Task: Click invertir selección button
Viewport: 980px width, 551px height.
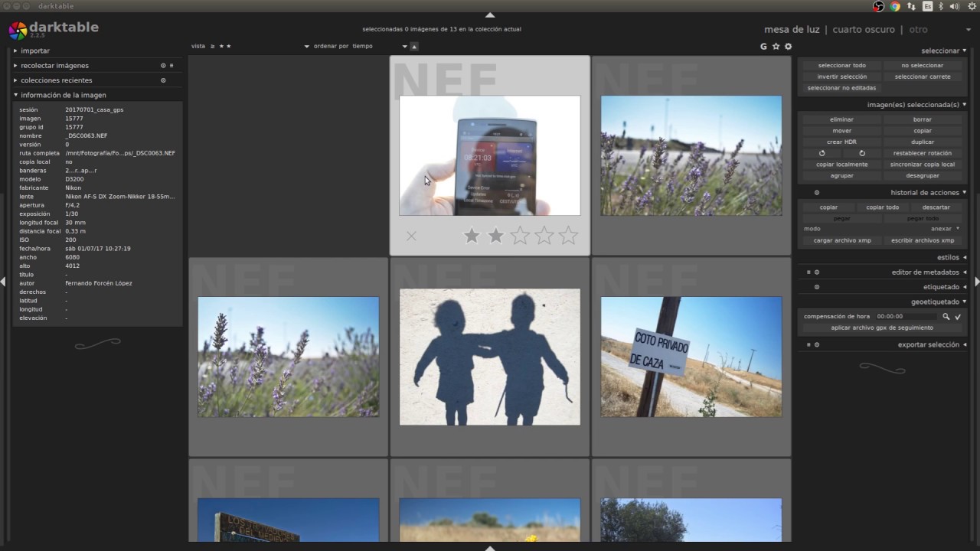Action: click(841, 77)
